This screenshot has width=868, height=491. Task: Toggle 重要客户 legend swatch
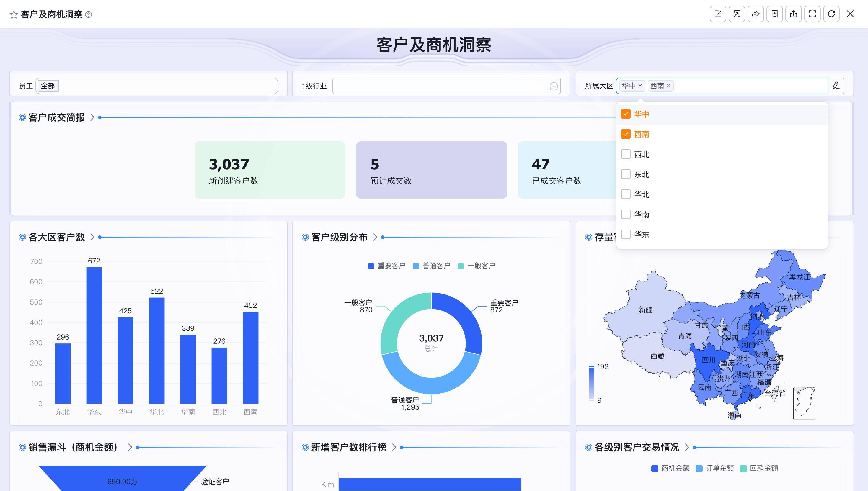click(x=371, y=266)
